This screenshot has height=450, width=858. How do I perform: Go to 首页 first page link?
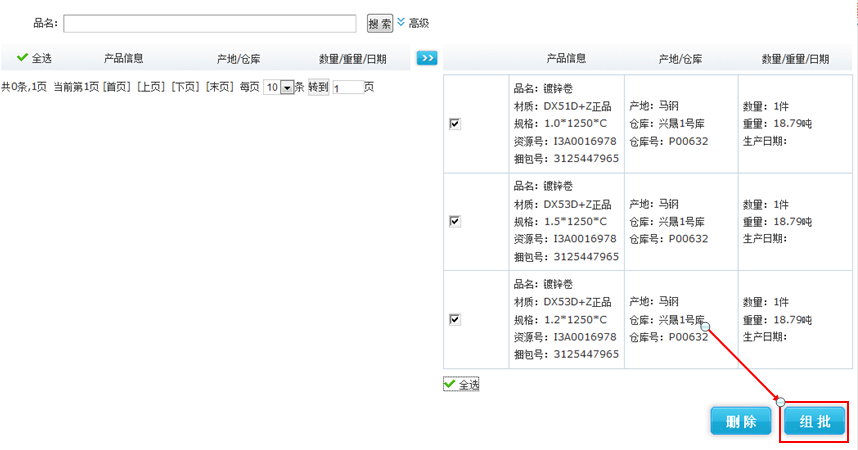pyautogui.click(x=116, y=88)
